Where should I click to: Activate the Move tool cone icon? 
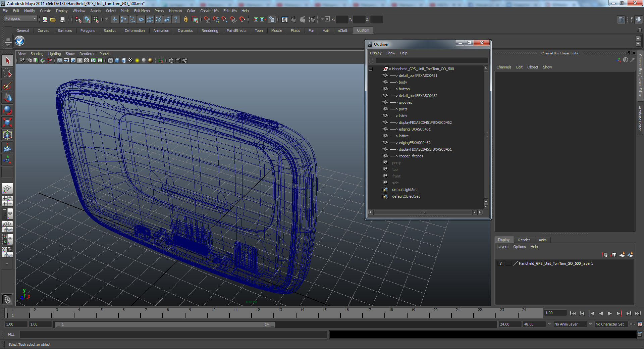tap(7, 98)
